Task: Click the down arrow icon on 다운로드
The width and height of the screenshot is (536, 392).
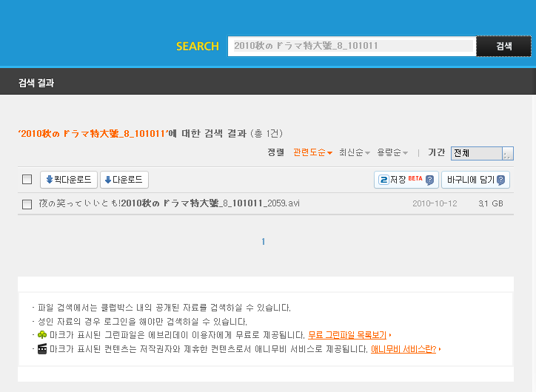Action: [x=108, y=180]
